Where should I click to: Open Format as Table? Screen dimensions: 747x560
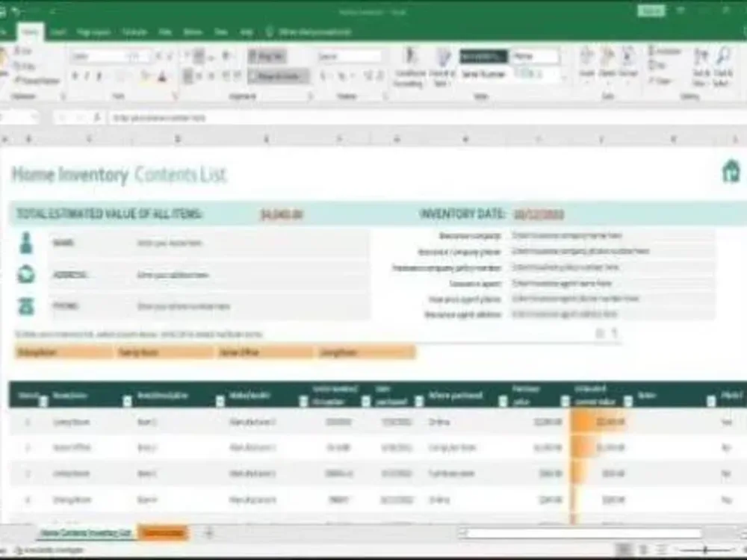(x=442, y=67)
